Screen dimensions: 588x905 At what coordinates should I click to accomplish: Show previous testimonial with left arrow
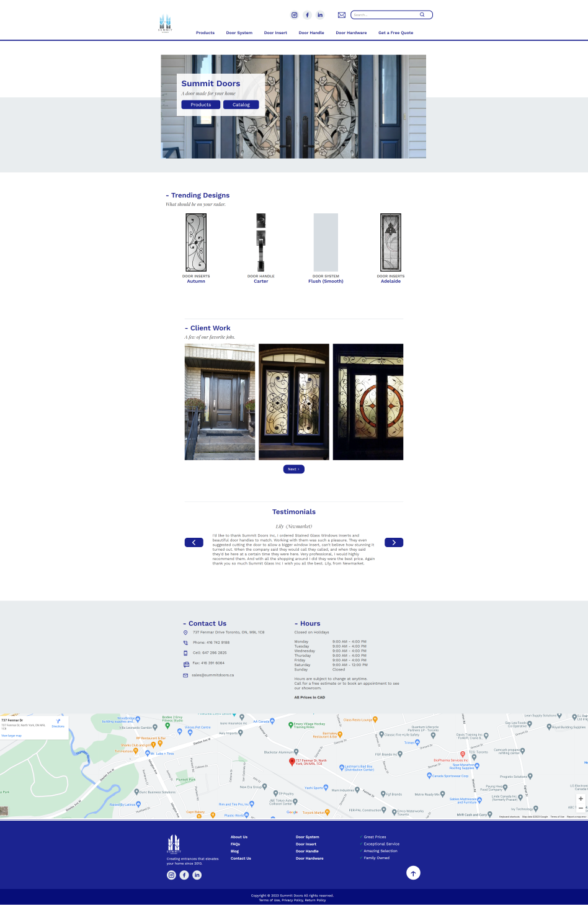[194, 543]
